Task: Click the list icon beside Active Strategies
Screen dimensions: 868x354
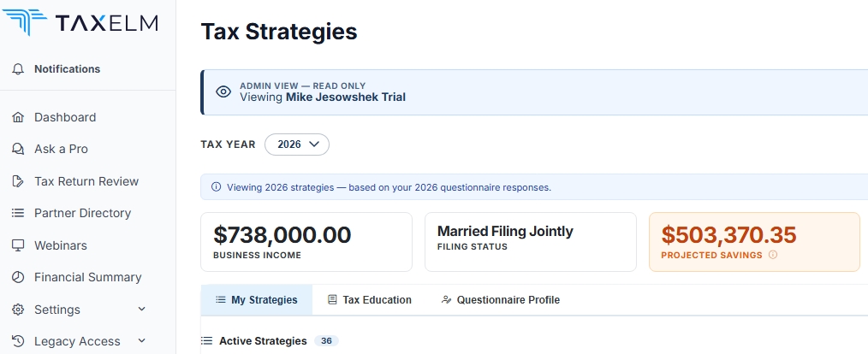Action: 207,340
